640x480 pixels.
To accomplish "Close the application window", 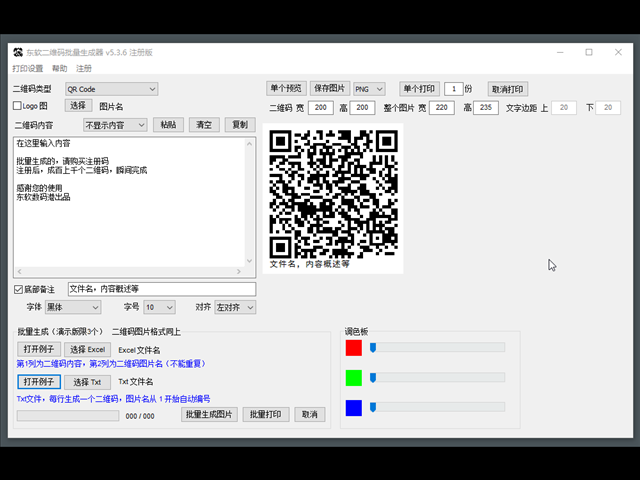I will [618, 52].
